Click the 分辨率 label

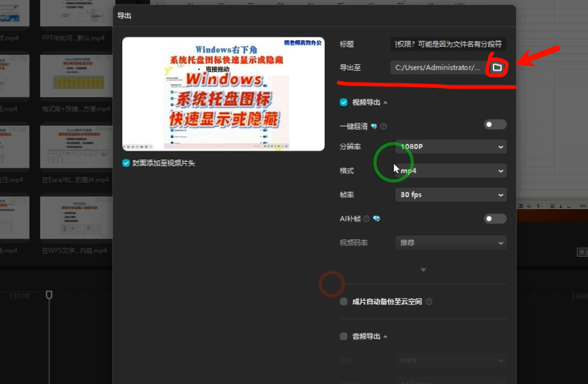coord(350,146)
